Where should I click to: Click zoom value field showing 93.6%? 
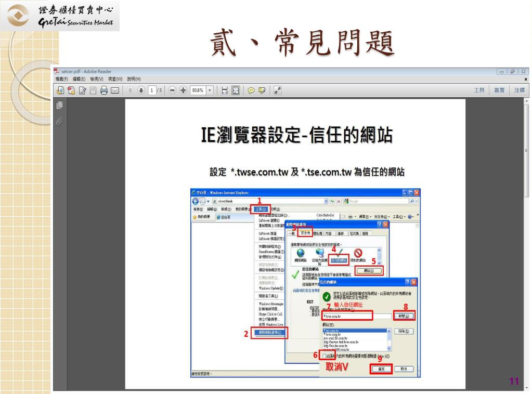click(198, 90)
